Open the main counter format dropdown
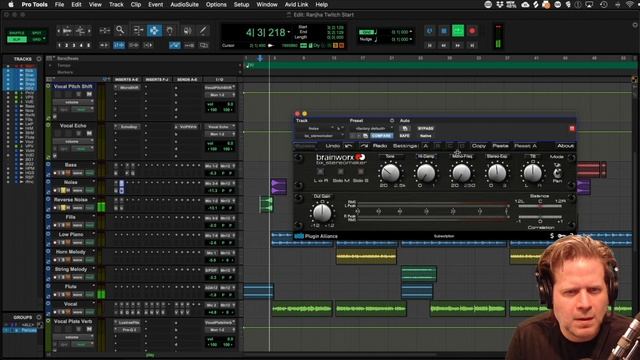640x360 pixels. (x=289, y=32)
